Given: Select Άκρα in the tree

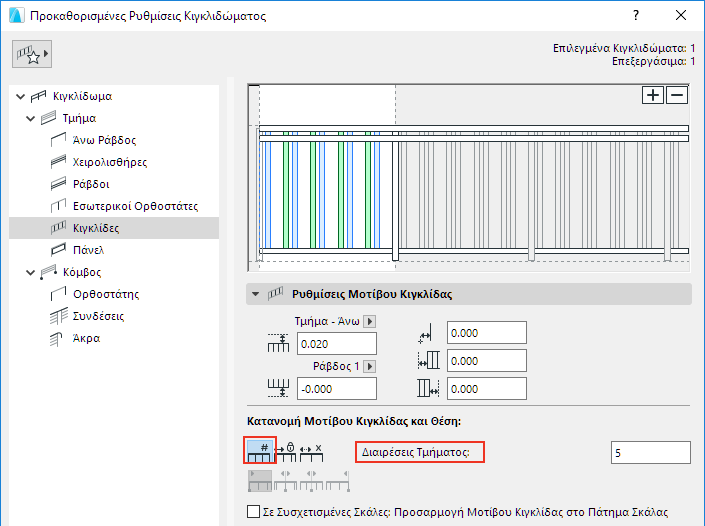Looking at the screenshot, I should coord(86,338).
